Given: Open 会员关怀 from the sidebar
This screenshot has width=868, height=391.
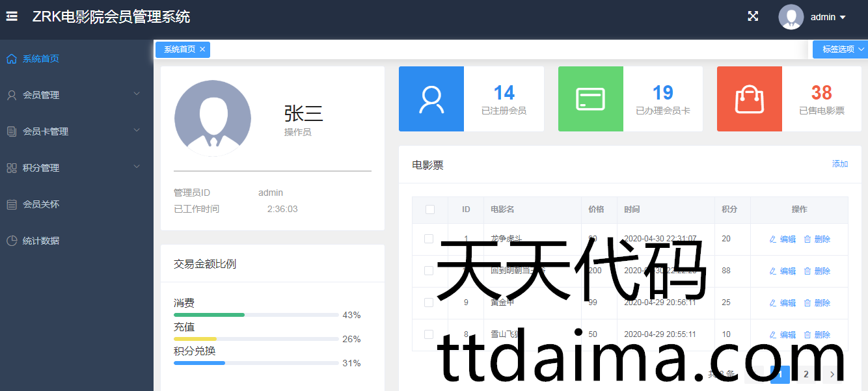Looking at the screenshot, I should pos(40,204).
